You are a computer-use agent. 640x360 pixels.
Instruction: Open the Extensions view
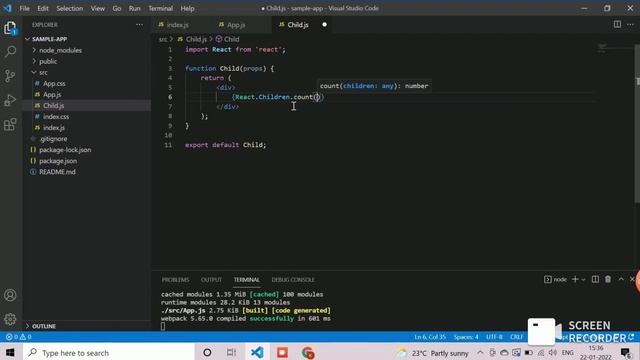[x=10, y=124]
